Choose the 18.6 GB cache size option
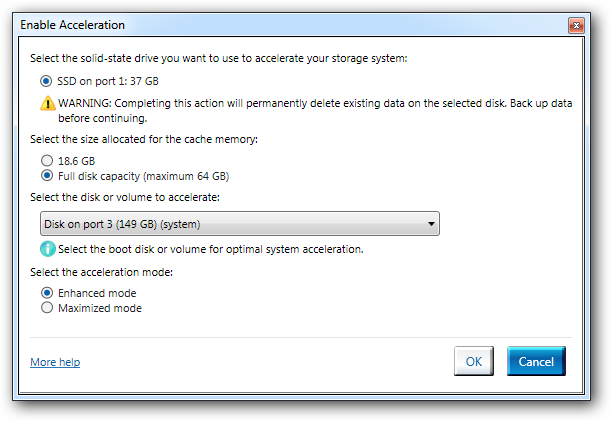Image resolution: width=611 pixels, height=421 pixels. coord(47,161)
